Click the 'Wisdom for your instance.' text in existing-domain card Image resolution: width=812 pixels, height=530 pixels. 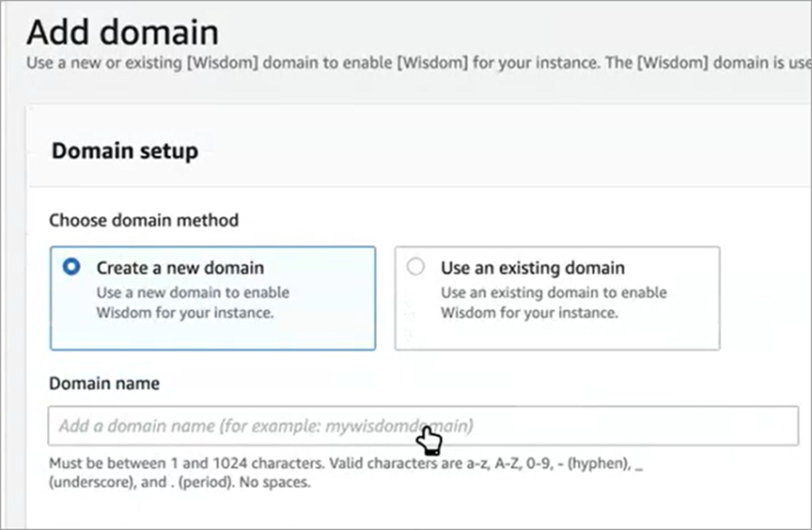pyautogui.click(x=528, y=313)
